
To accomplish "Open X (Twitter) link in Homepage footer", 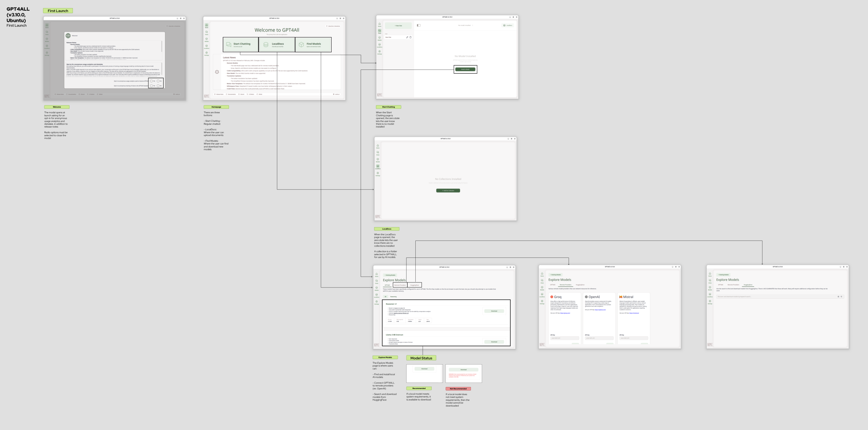I will pos(251,94).
